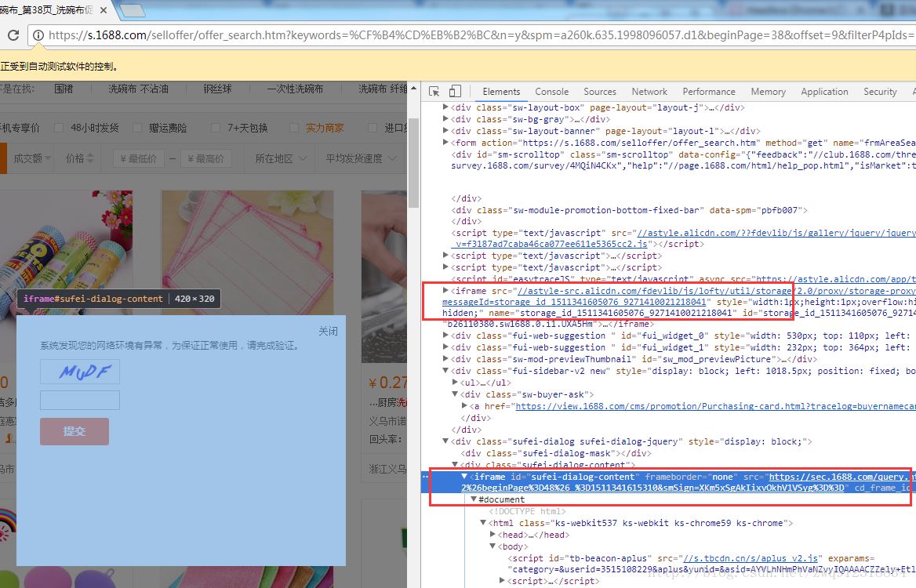The image size is (916, 588).
Task: Collapse the sw-buyer-ask div node
Action: [x=455, y=394]
